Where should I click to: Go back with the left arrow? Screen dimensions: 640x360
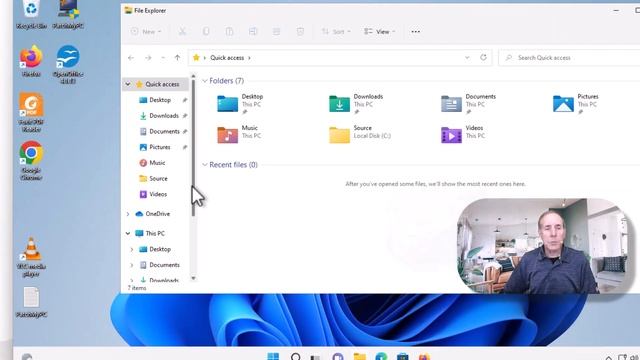pyautogui.click(x=131, y=58)
